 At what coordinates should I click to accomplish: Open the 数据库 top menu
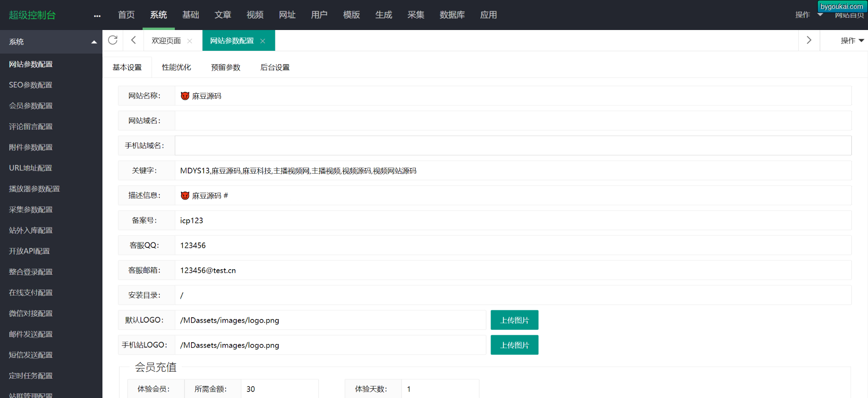point(452,15)
